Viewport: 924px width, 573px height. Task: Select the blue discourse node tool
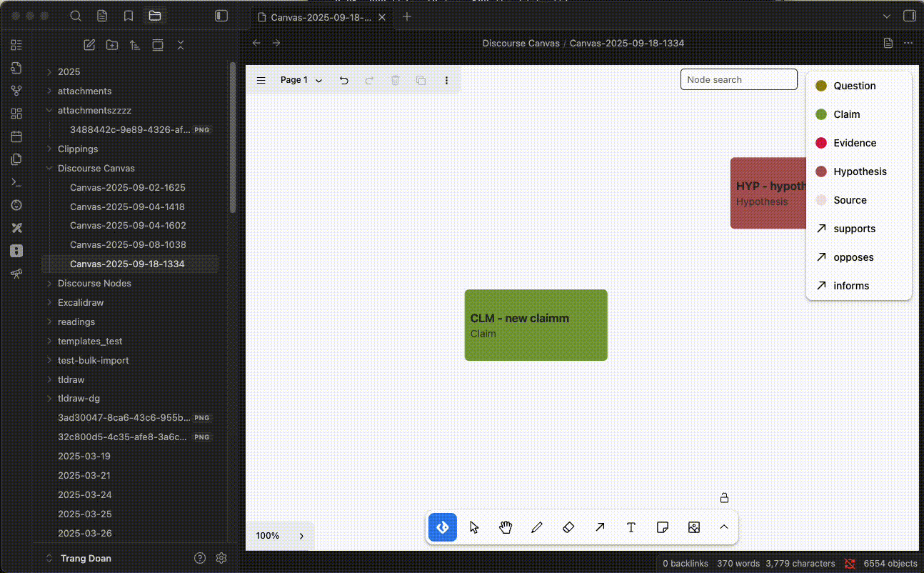pyautogui.click(x=442, y=527)
